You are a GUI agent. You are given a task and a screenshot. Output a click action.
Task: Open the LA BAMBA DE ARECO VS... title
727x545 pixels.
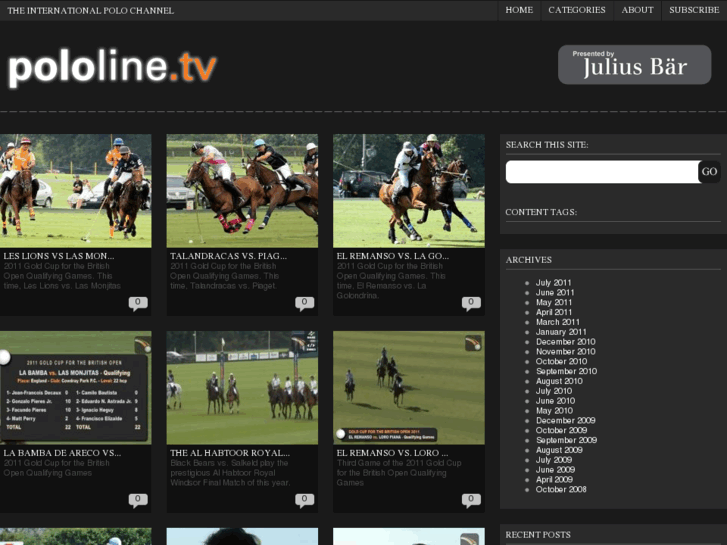point(62,453)
